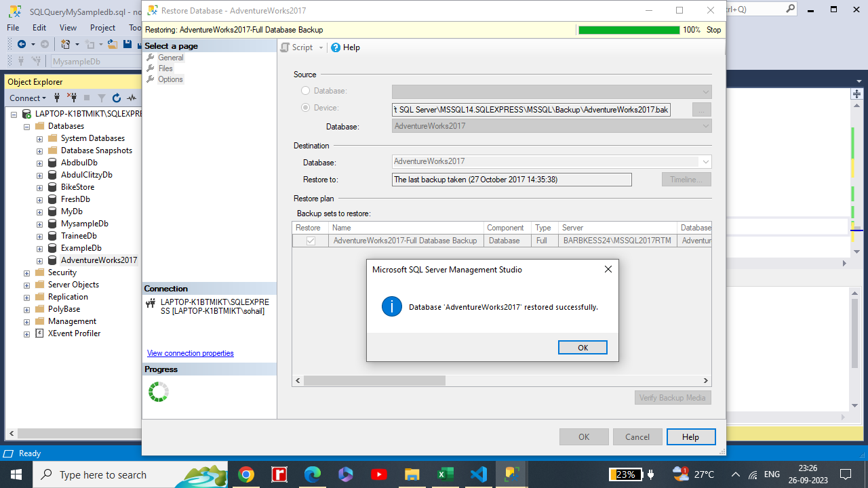Click the connection server icon
Screen dimensions: 868x488
tap(151, 303)
